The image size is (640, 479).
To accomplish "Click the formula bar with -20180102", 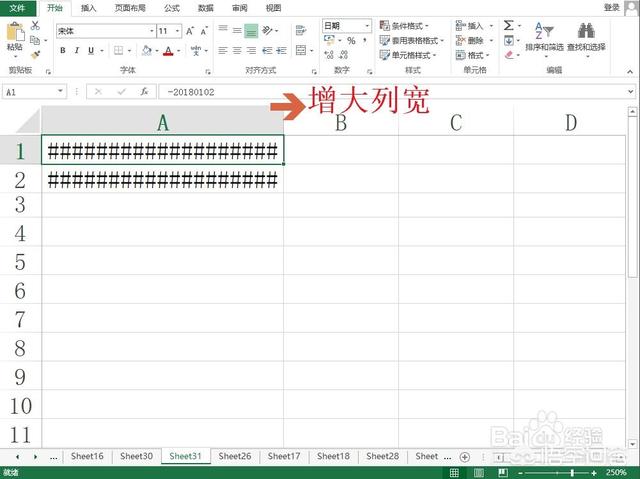I will (x=392, y=92).
